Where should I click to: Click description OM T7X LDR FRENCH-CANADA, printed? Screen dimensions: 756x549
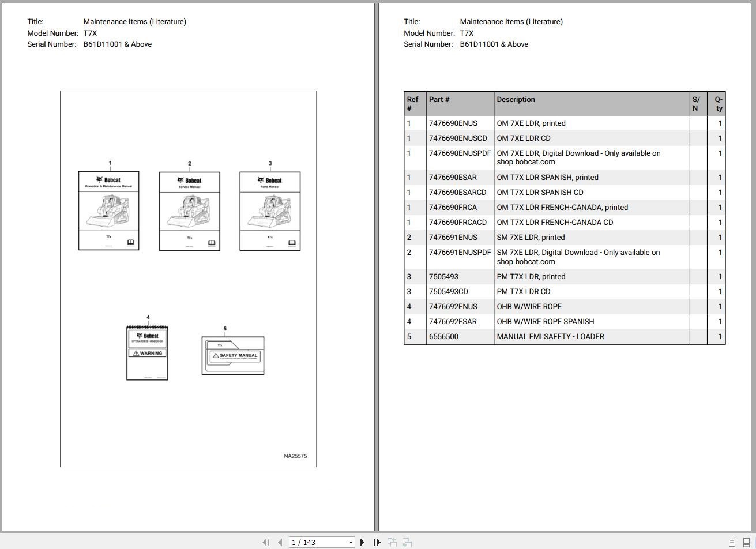(x=563, y=208)
